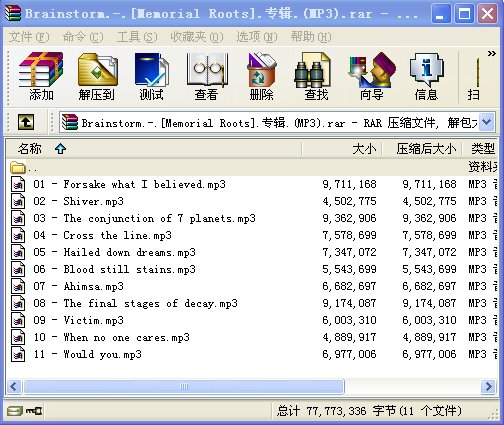
Task: Click the 添加 (Add) toolbar icon
Action: pyautogui.click(x=41, y=76)
